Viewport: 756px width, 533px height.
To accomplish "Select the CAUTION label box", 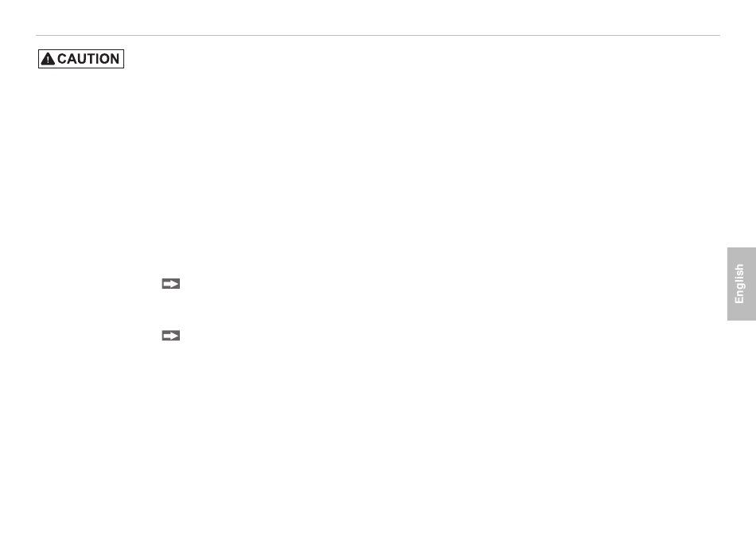I will [81, 59].
